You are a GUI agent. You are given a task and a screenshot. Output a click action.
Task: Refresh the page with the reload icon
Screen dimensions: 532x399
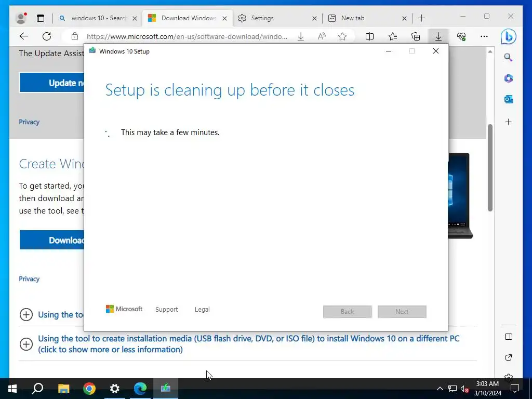[47, 36]
